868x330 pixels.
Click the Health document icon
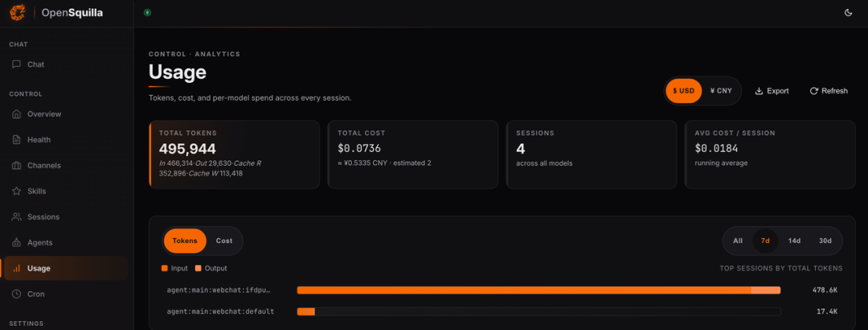tap(17, 140)
